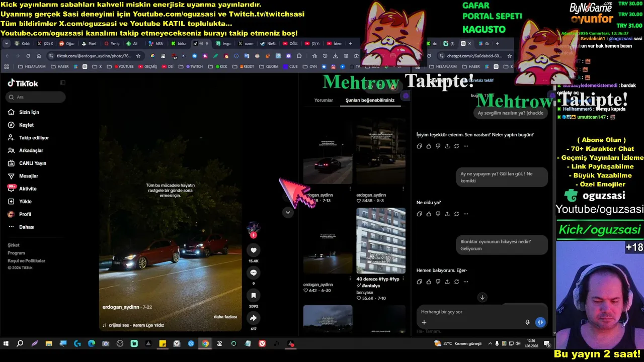Open options for the 5458-likes recommended post
644x362 pixels.
(403, 189)
